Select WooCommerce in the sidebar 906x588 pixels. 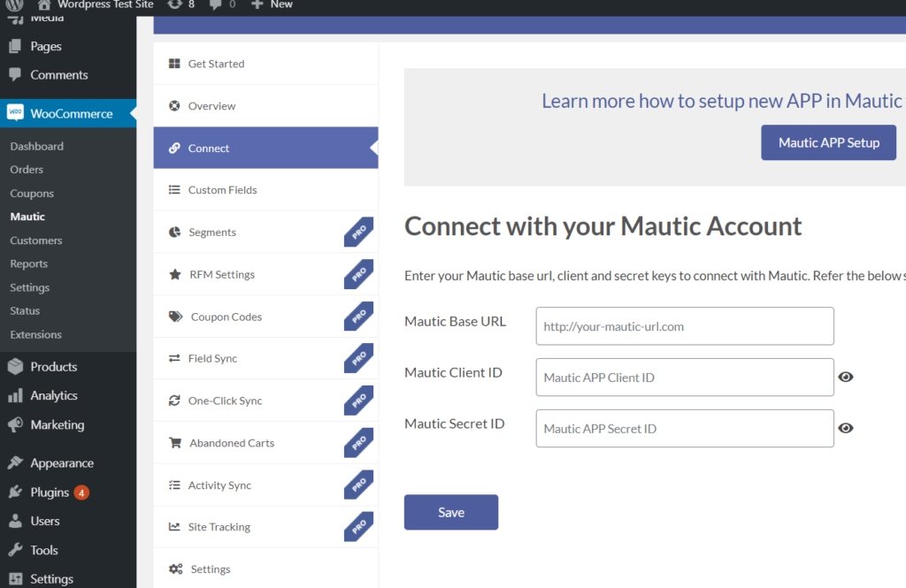coord(68,114)
